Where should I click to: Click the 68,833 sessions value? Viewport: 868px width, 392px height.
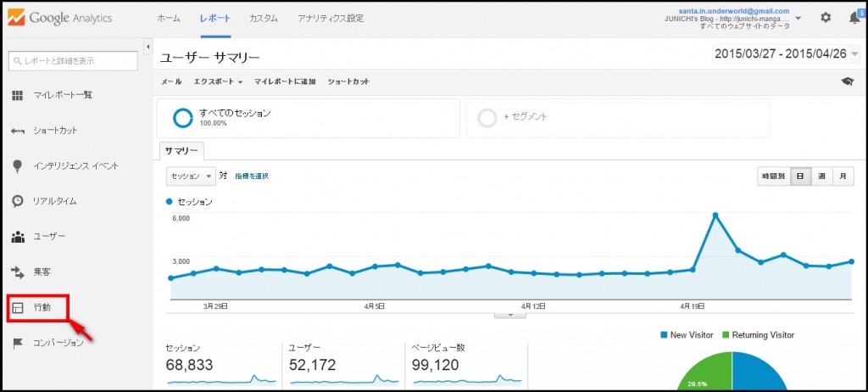[x=189, y=364]
